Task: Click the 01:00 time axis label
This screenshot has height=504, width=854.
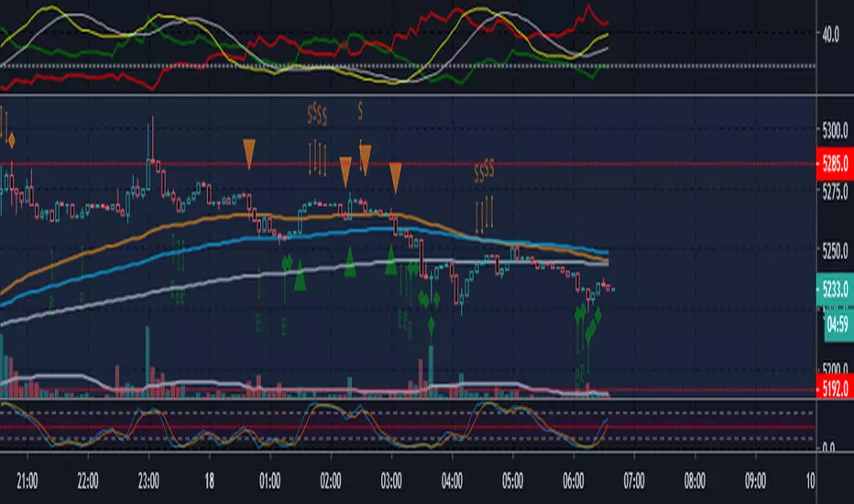Action: (x=270, y=481)
